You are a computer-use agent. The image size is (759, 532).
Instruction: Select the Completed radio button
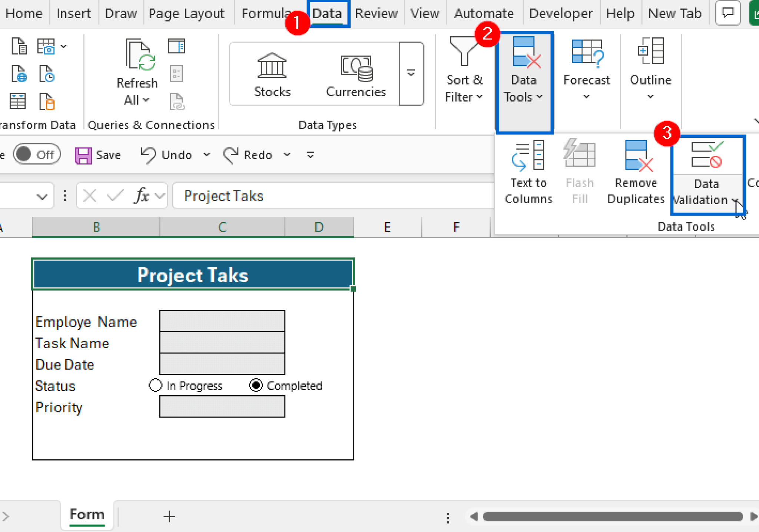pos(255,385)
